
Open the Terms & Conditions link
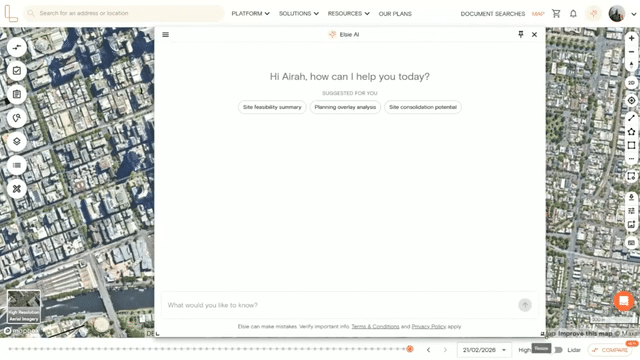[x=375, y=327]
